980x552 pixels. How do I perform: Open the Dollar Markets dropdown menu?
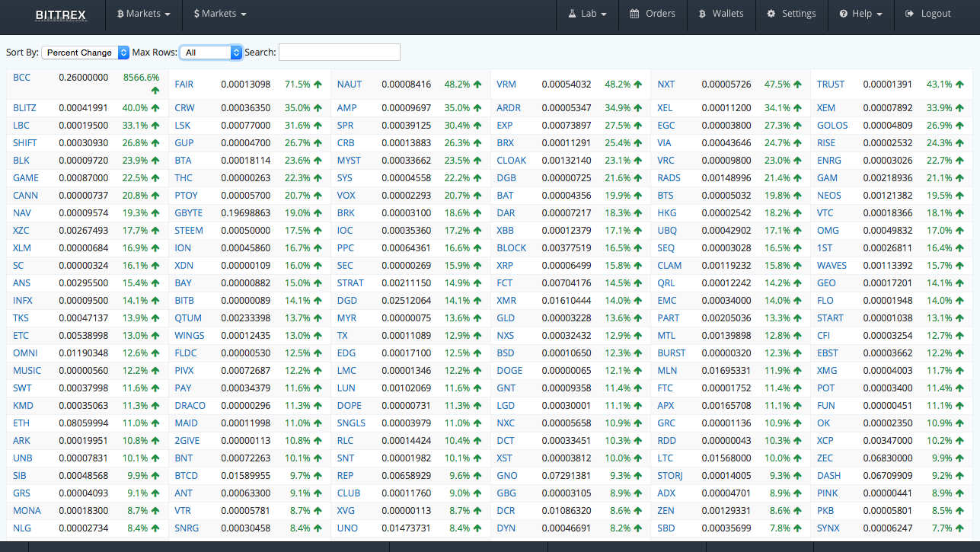(x=220, y=14)
